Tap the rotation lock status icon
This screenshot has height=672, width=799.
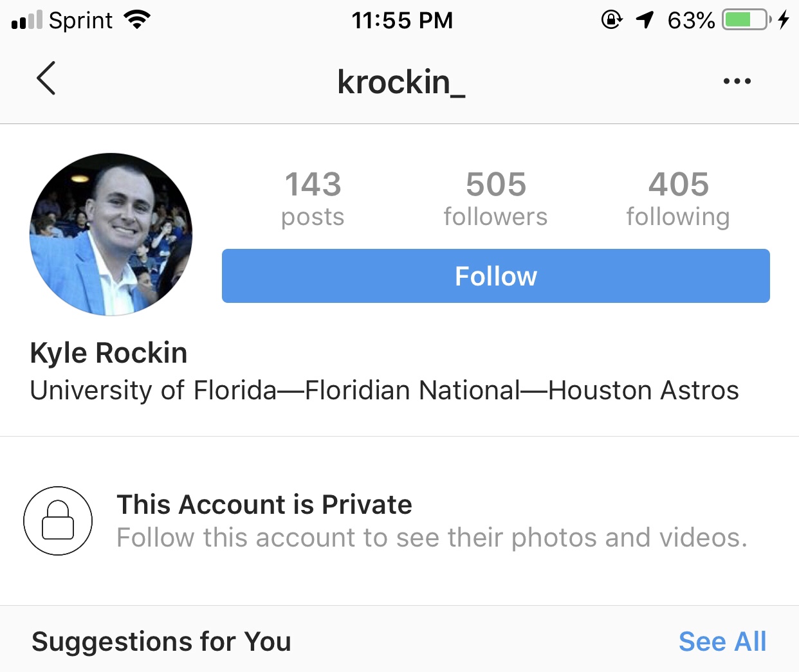click(611, 20)
